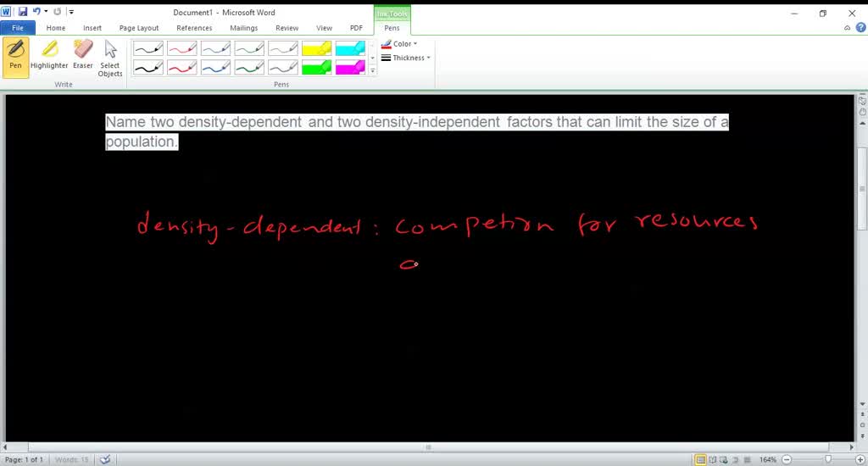The width and height of the screenshot is (868, 466).
Task: Switch to Draft view
Action: point(747,459)
